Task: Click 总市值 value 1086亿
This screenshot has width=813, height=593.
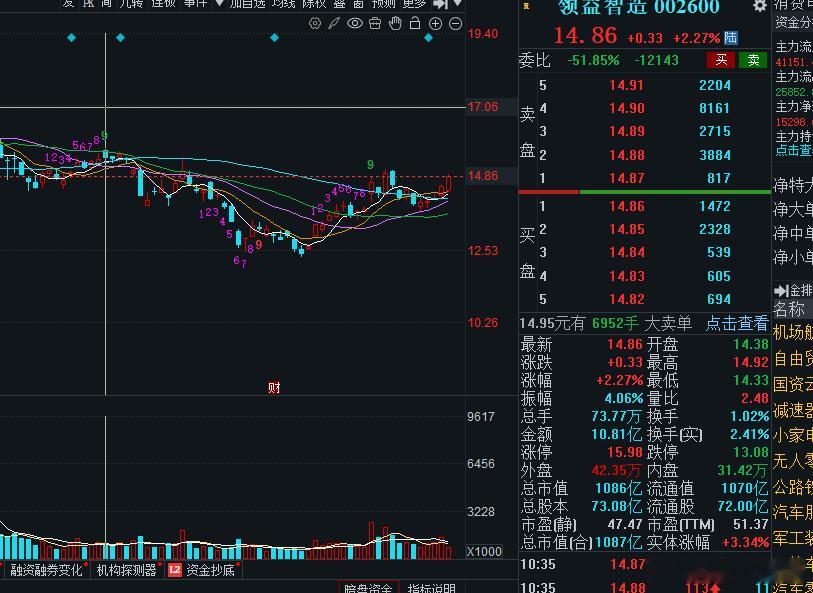Action: [x=619, y=488]
